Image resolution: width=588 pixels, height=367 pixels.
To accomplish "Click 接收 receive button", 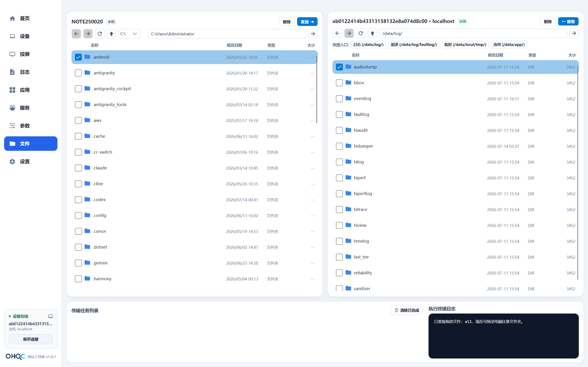I will [568, 21].
